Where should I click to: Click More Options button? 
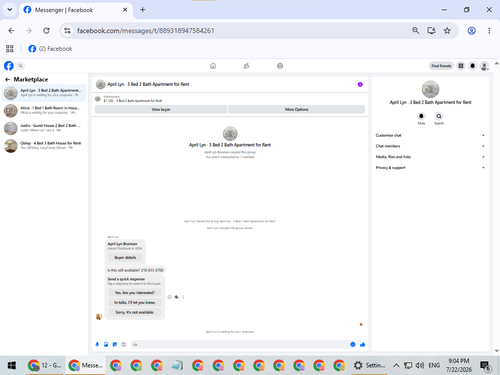point(296,109)
